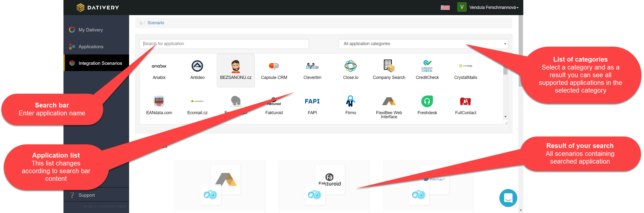The width and height of the screenshot is (644, 213).
Task: Click the Dativery logo in header
Action: tap(98, 7)
